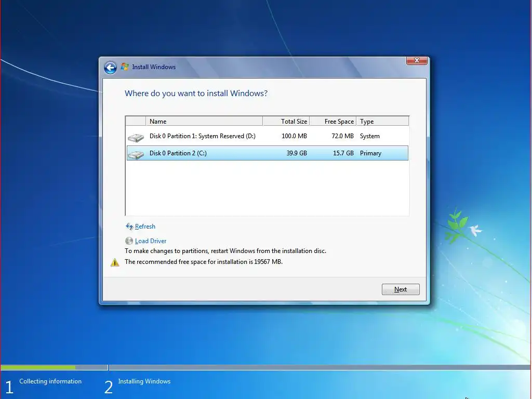The height and width of the screenshot is (399, 532).
Task: Click the 15.7 GB free space cell
Action: [343, 153]
